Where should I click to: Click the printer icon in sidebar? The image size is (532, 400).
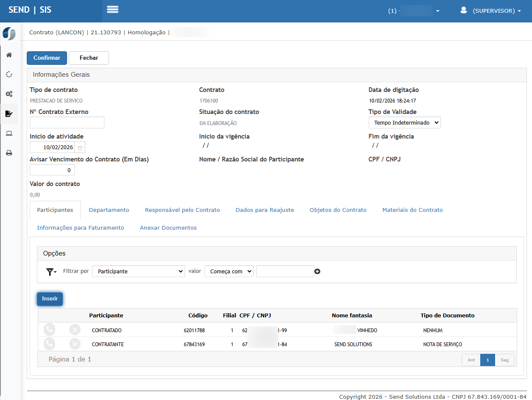(x=9, y=153)
